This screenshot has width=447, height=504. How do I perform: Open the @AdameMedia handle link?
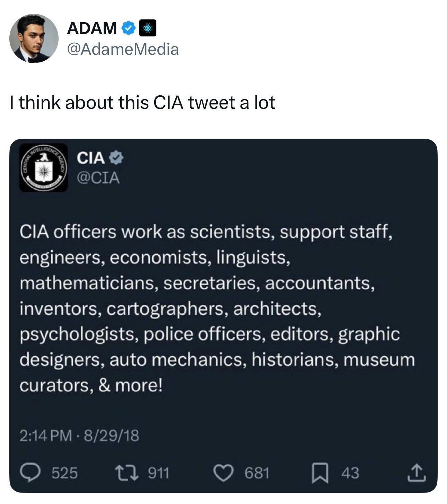pyautogui.click(x=123, y=49)
